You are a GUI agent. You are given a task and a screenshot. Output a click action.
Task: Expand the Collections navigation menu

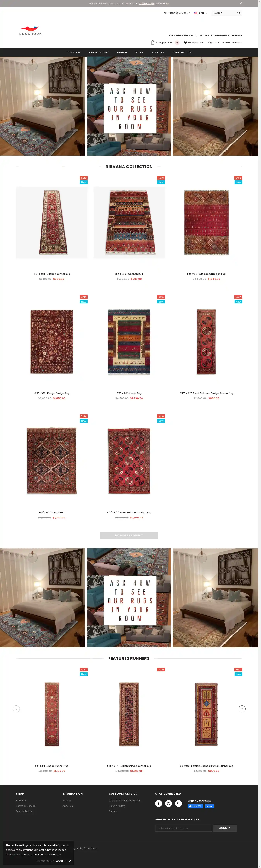[99, 52]
